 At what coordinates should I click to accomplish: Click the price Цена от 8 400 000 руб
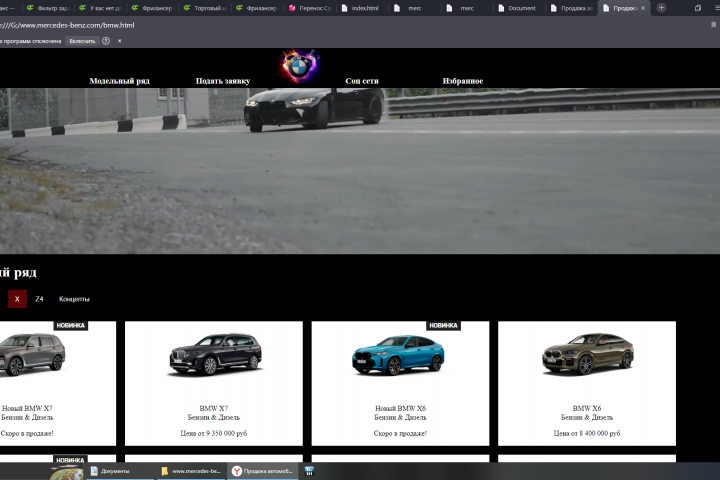[587, 433]
